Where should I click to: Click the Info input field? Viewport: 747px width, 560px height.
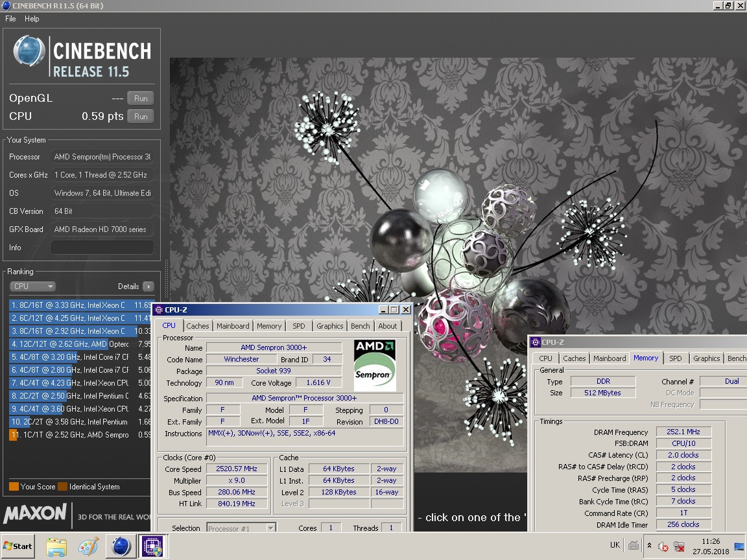102,248
